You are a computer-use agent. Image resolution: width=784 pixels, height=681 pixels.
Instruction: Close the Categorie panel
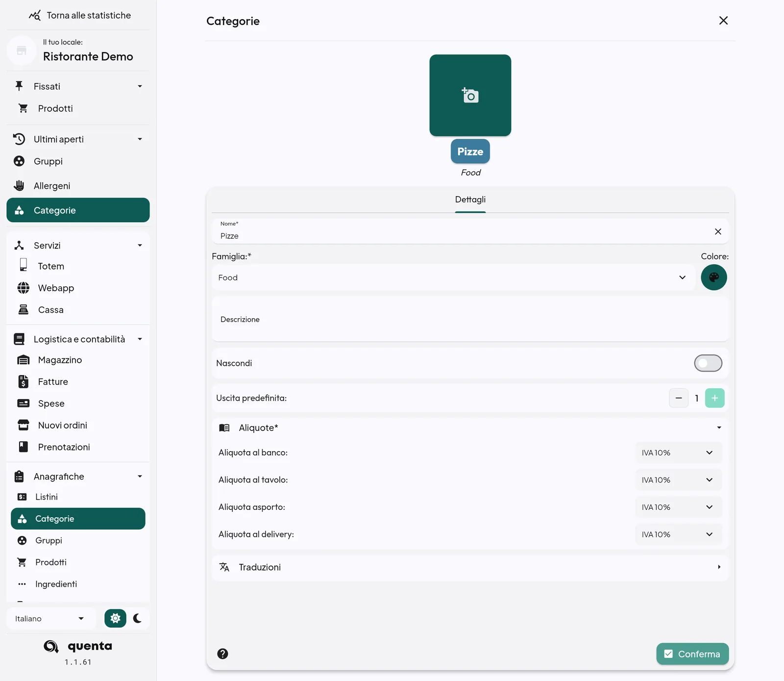point(723,21)
